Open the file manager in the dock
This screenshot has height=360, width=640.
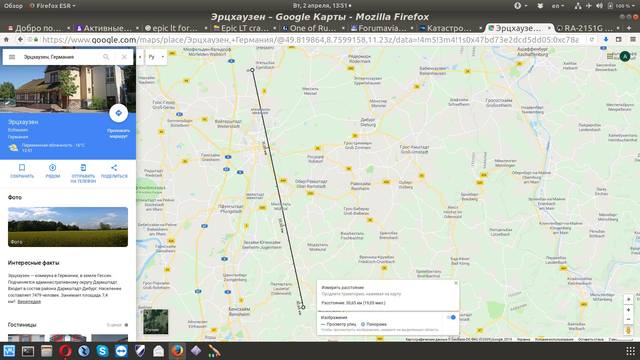tap(47, 351)
